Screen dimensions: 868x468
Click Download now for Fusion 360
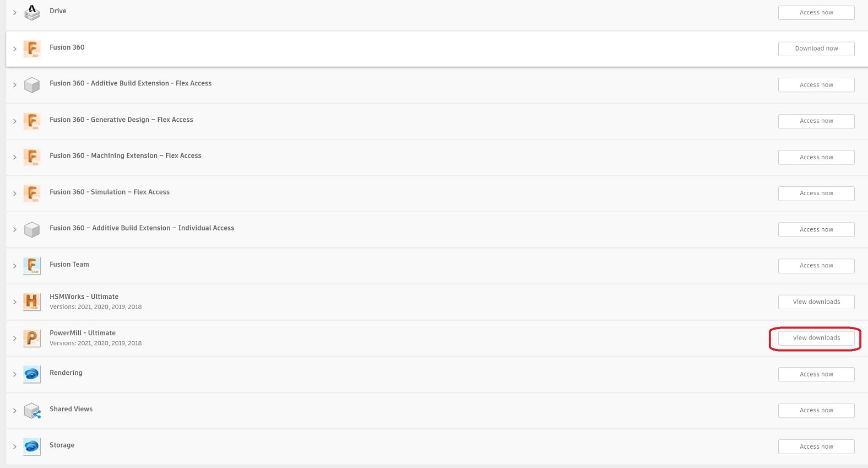816,49
